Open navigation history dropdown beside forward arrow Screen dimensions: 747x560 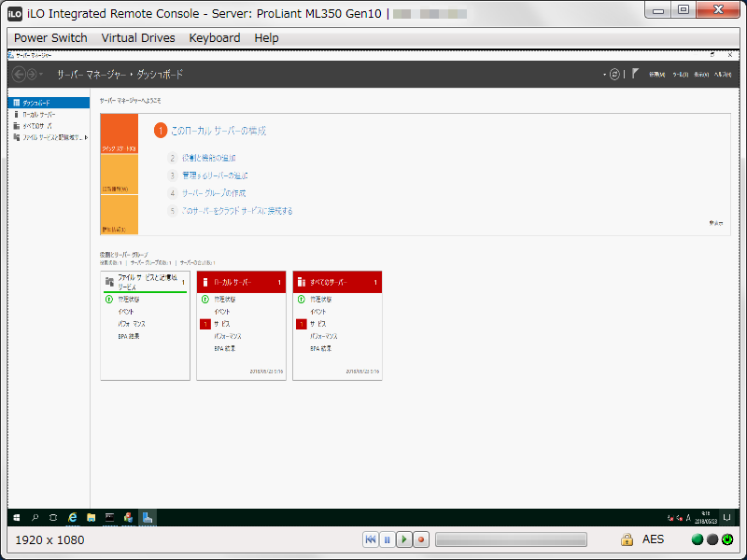41,75
